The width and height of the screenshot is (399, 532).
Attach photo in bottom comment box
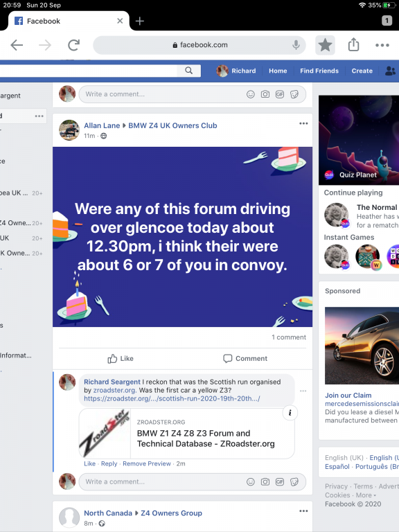pyautogui.click(x=265, y=482)
